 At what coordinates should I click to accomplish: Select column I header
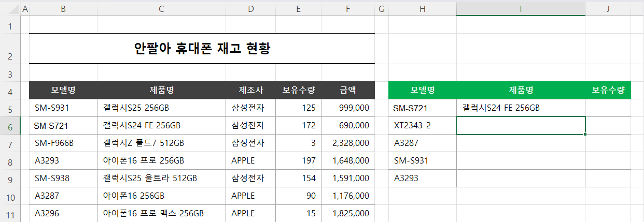[521, 9]
